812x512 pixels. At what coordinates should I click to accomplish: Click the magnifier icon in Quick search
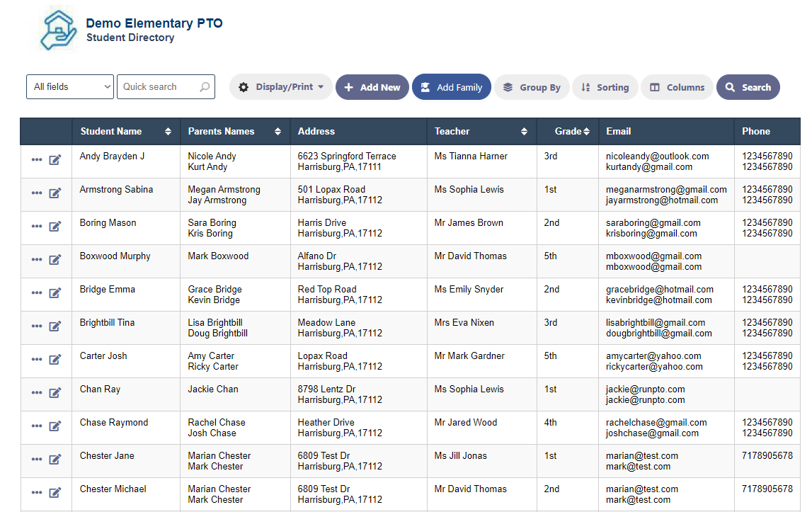click(x=205, y=86)
